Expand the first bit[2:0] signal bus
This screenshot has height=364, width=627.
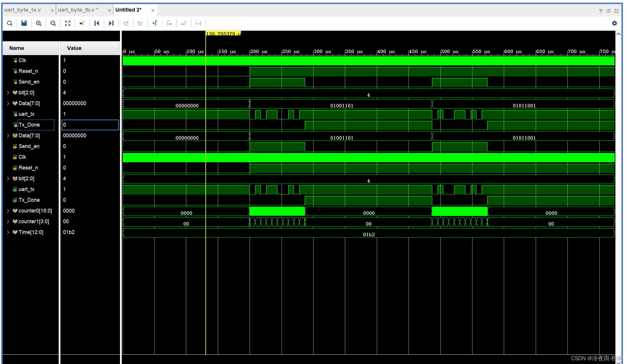click(x=8, y=93)
